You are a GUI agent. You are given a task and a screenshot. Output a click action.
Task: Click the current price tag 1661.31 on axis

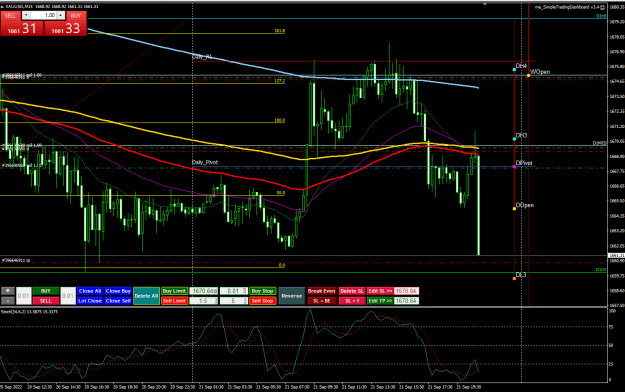click(x=616, y=255)
